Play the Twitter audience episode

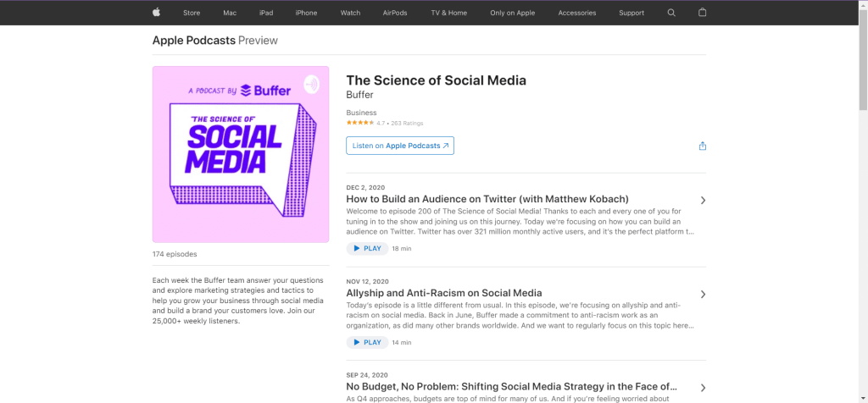tap(367, 248)
